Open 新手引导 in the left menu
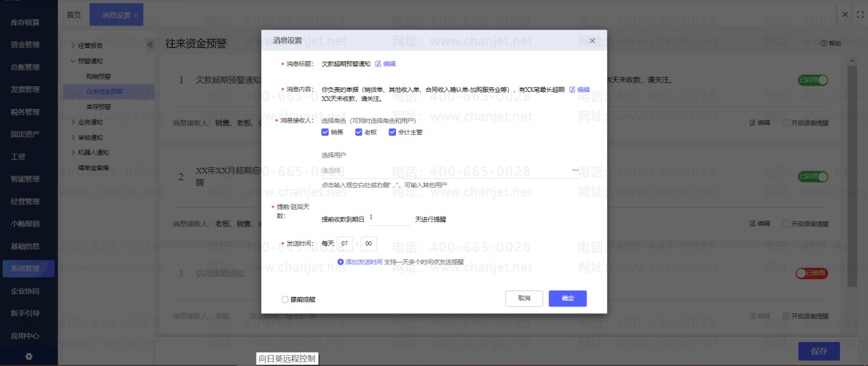 click(25, 313)
